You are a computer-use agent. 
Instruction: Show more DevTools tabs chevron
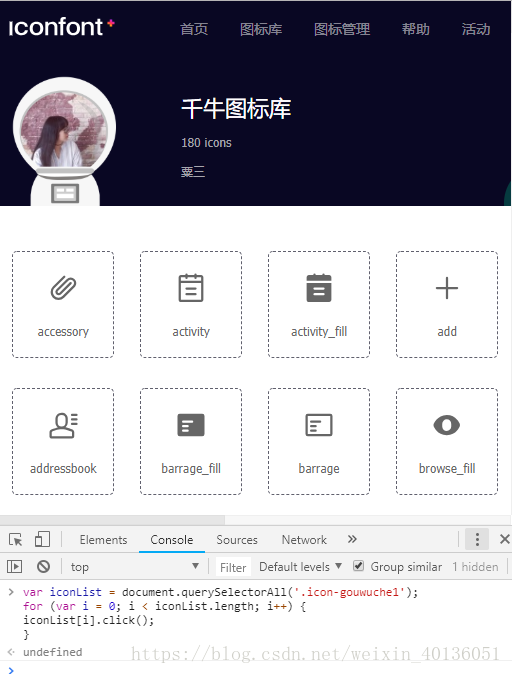point(352,539)
